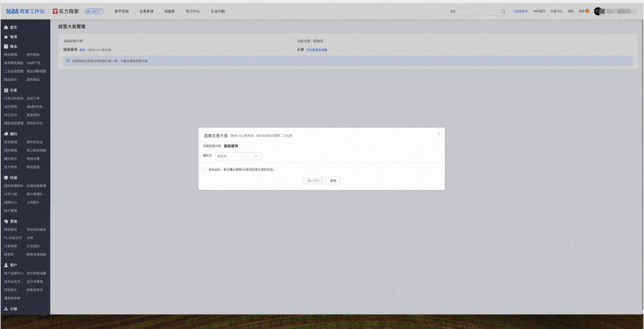This screenshot has width=644, height=329.
Task: Click the 取消 button in dialog
Action: [x=333, y=181]
